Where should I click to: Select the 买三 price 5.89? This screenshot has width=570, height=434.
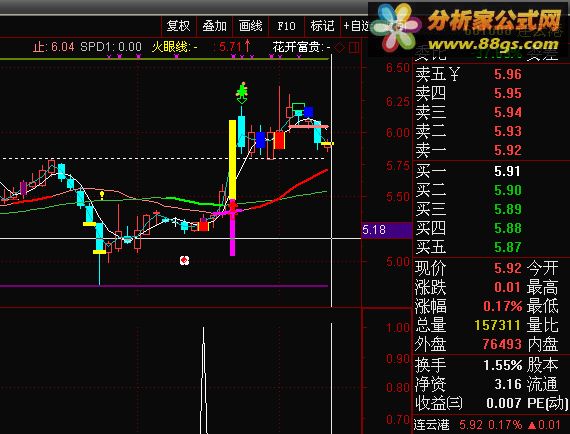click(x=507, y=209)
